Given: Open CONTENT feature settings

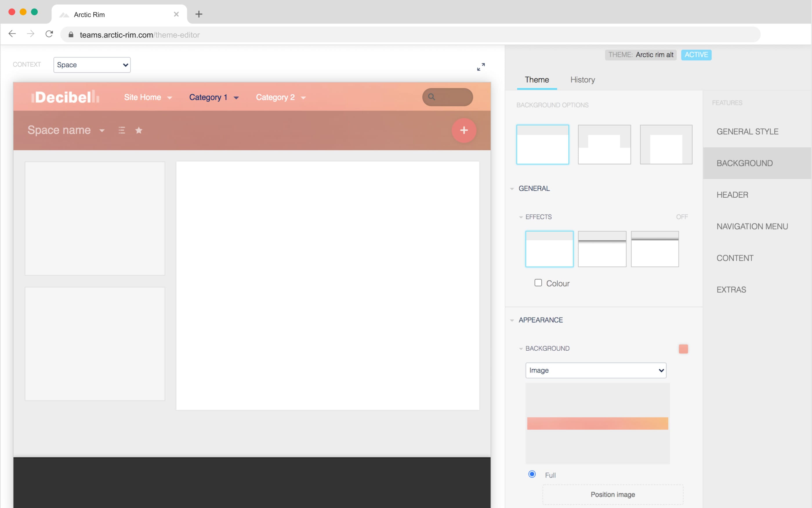Looking at the screenshot, I should 757,258.
